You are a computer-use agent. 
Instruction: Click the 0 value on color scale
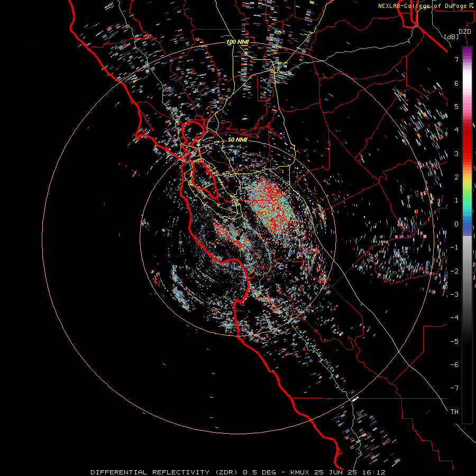(456, 224)
